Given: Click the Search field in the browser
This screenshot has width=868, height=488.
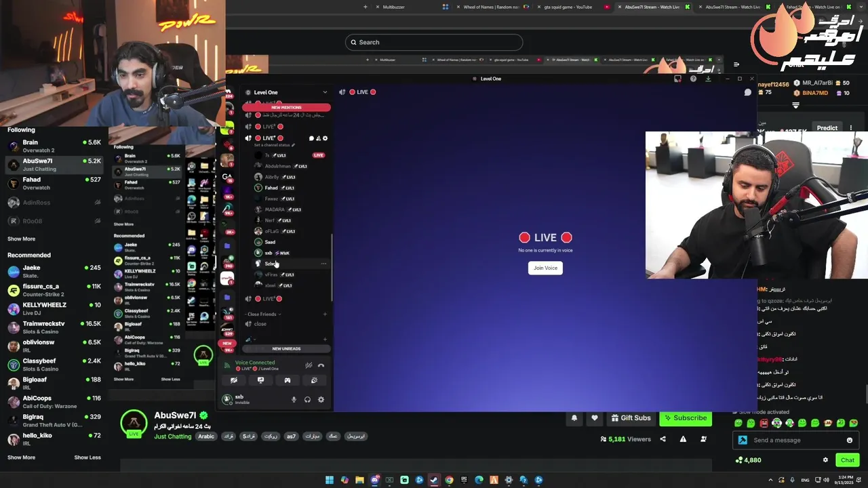Looking at the screenshot, I should [434, 42].
